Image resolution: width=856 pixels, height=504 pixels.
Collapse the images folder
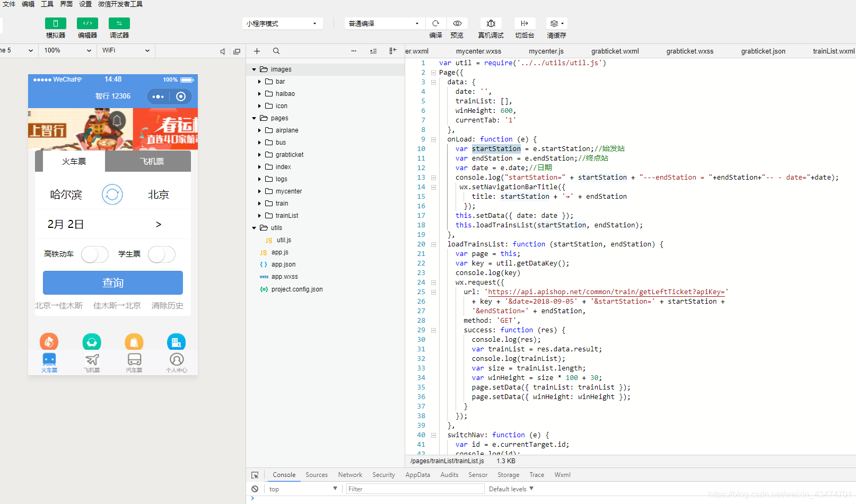point(254,69)
